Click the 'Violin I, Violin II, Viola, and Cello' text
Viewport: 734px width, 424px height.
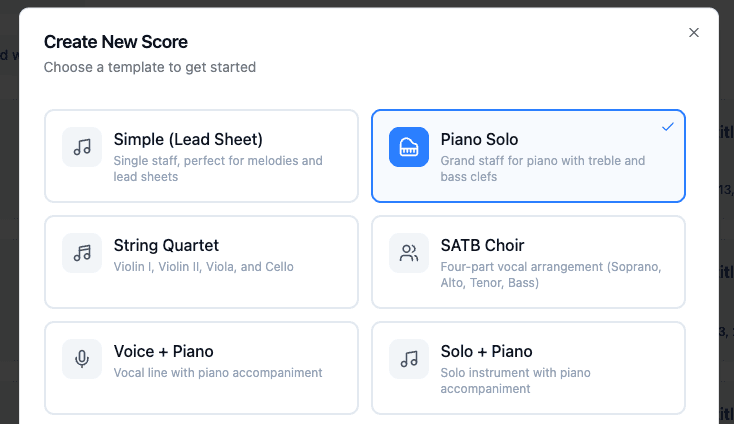203,267
